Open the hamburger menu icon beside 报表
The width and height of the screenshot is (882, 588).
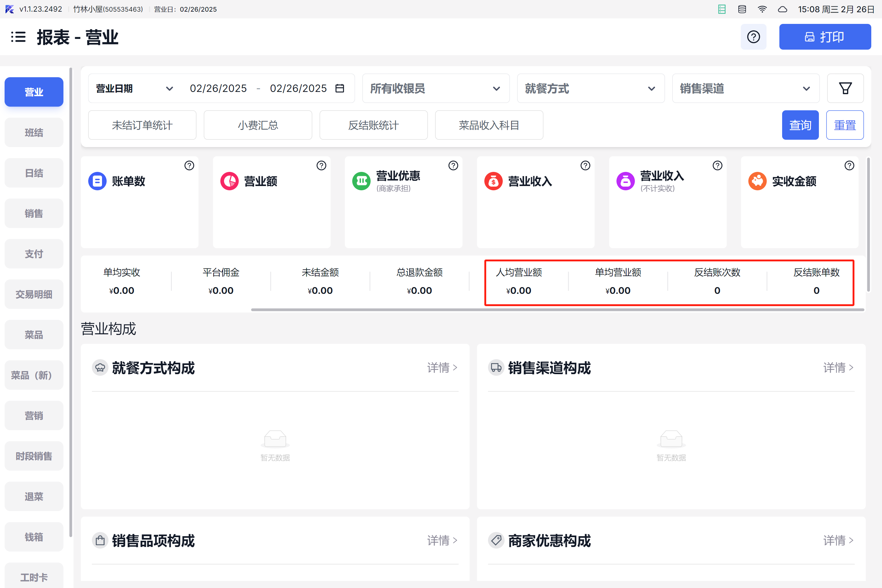18,37
